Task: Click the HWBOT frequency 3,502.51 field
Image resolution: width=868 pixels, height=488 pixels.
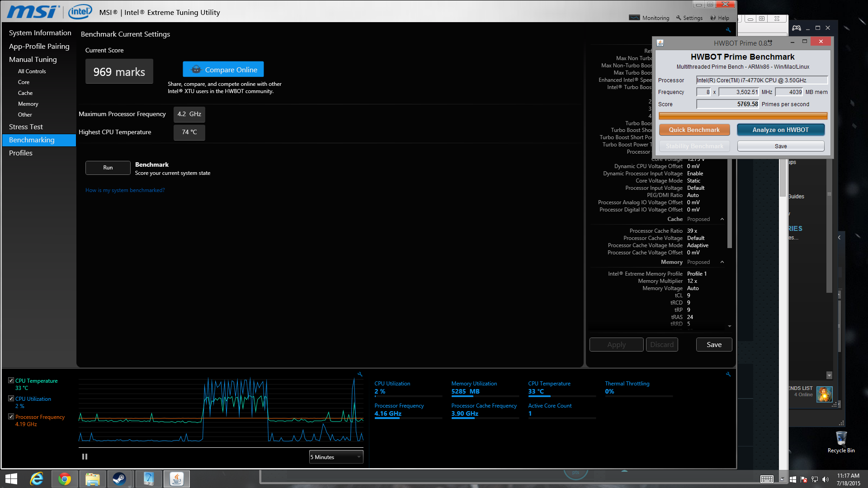Action: [x=739, y=92]
